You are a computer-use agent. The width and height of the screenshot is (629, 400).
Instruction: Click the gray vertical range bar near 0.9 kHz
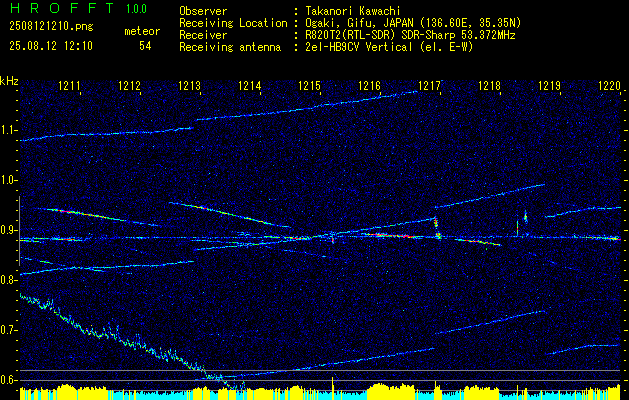point(19,231)
